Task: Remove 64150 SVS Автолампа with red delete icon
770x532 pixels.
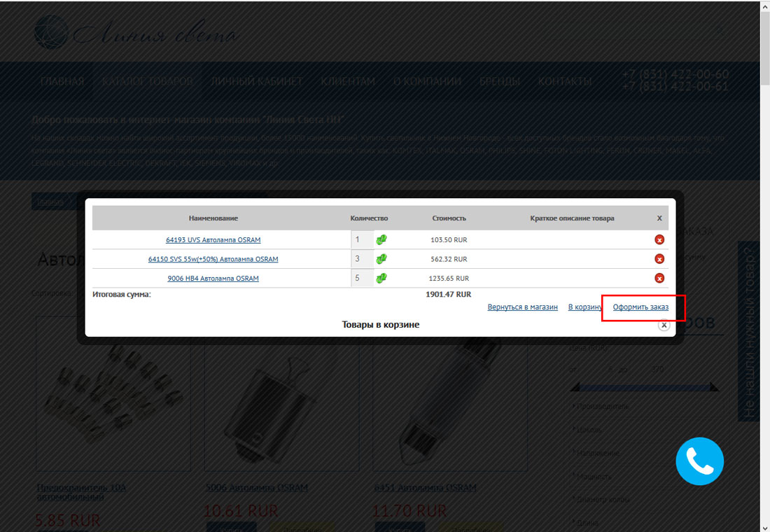Action: pyautogui.click(x=659, y=259)
